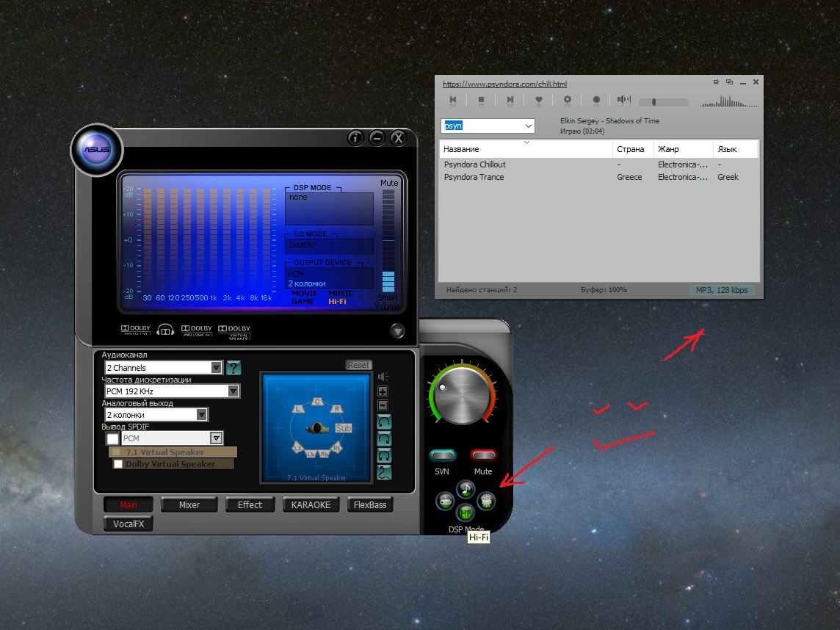Enable the Dolby Virtual Speaker checkbox
840x630 pixels.
(x=118, y=464)
